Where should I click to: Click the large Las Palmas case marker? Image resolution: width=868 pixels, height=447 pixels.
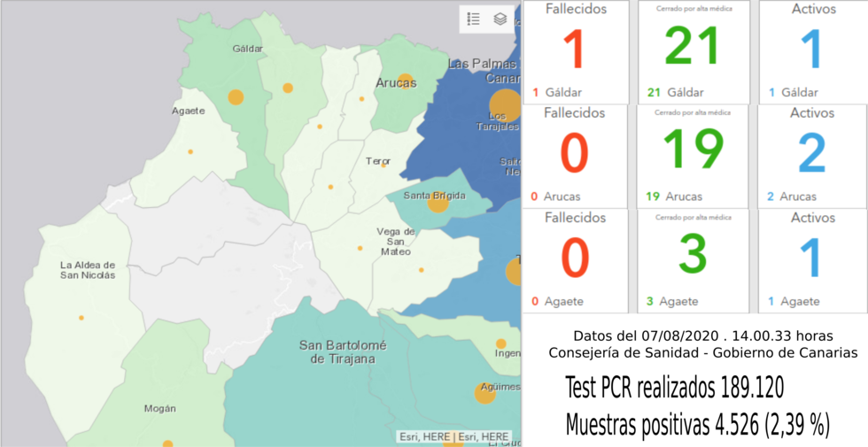tap(505, 105)
